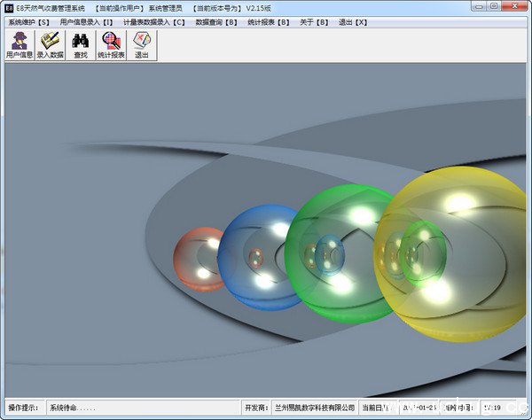Minimize the application window
Image resolution: width=532 pixels, height=420 pixels.
[x=479, y=6]
